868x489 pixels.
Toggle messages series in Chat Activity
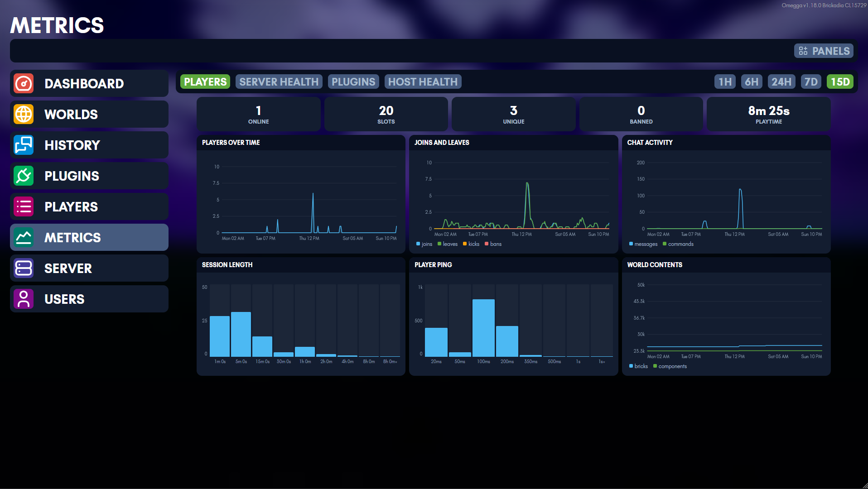point(643,244)
